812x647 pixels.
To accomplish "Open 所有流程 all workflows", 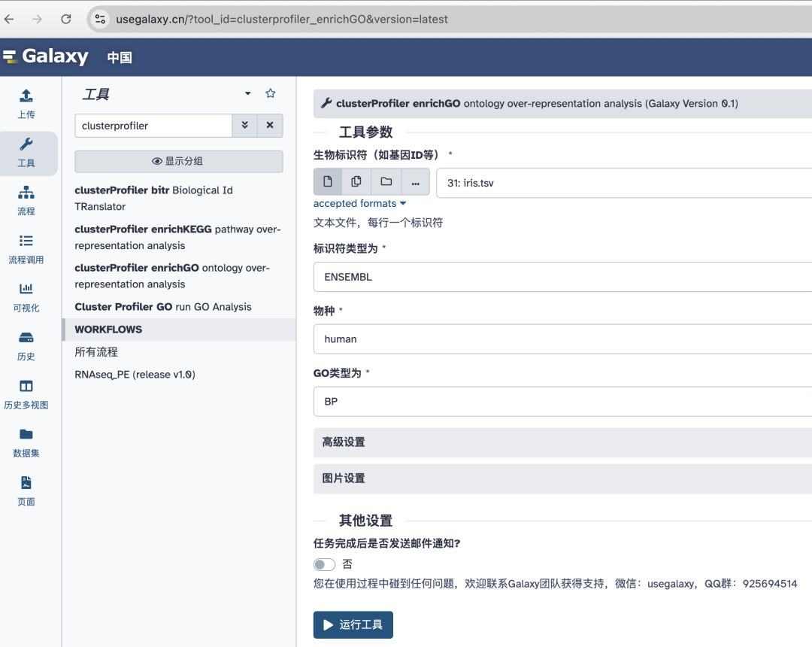I will [x=96, y=352].
